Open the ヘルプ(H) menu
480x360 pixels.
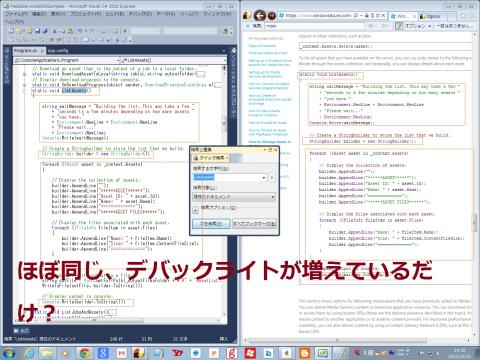(x=14, y=22)
